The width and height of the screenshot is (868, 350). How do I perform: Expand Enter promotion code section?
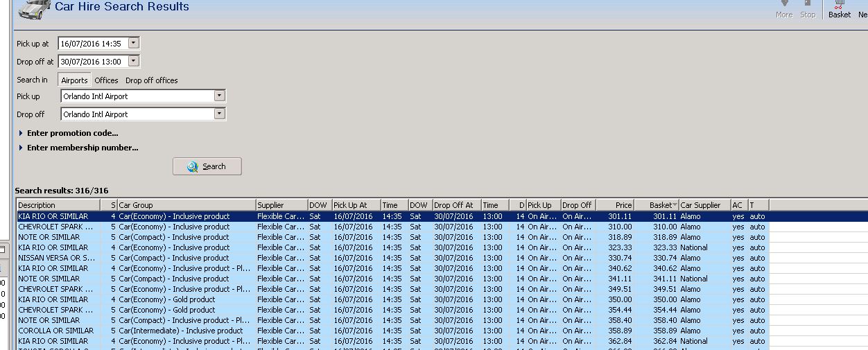(68, 133)
